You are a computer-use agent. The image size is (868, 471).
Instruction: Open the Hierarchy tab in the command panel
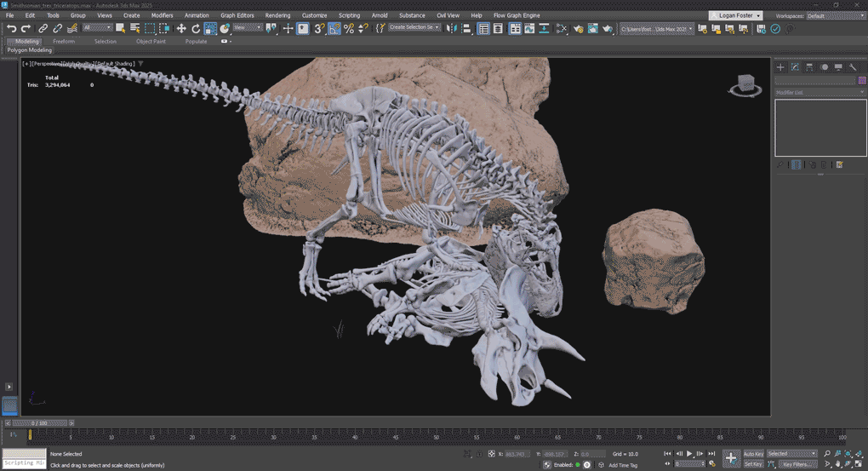tap(809, 67)
